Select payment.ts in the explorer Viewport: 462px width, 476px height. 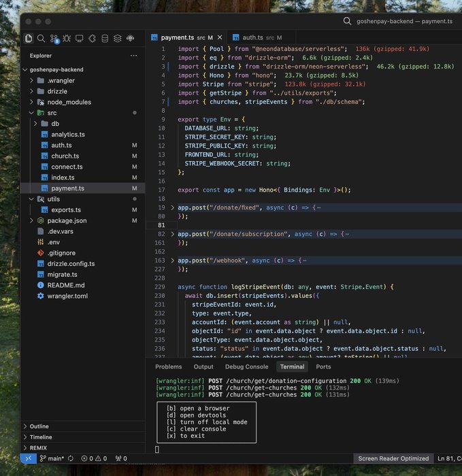click(x=82, y=188)
